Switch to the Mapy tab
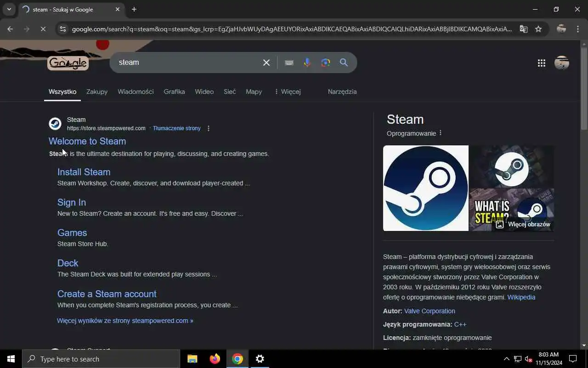 pos(254,92)
